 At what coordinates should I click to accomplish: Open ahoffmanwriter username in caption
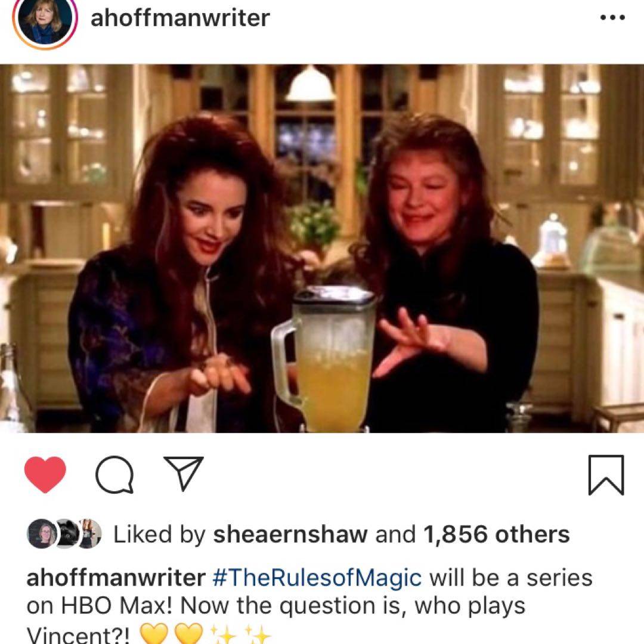point(116,577)
